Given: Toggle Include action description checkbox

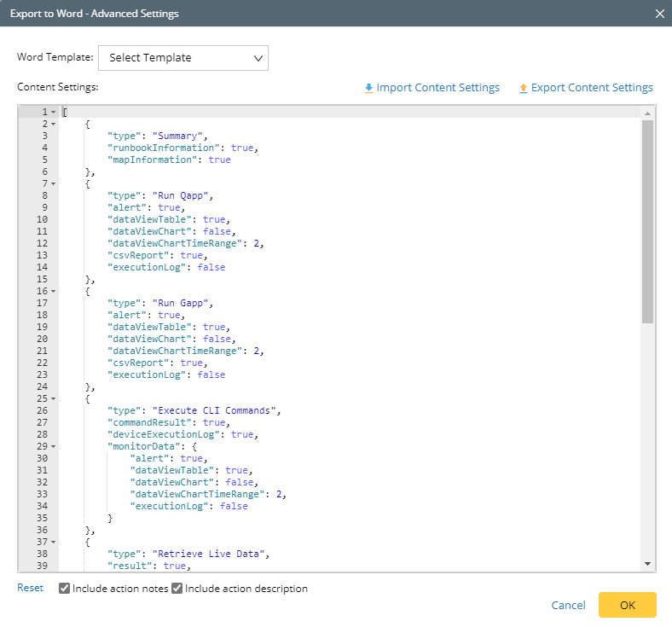Looking at the screenshot, I should [177, 589].
